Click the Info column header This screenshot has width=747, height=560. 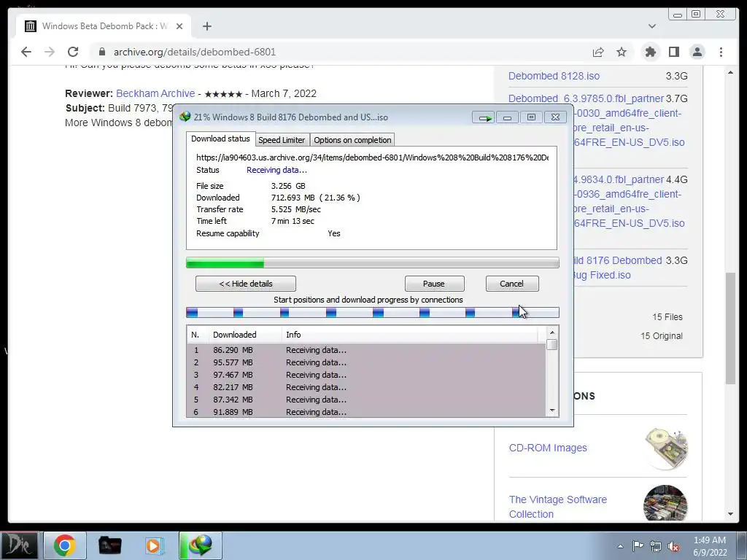click(410, 335)
